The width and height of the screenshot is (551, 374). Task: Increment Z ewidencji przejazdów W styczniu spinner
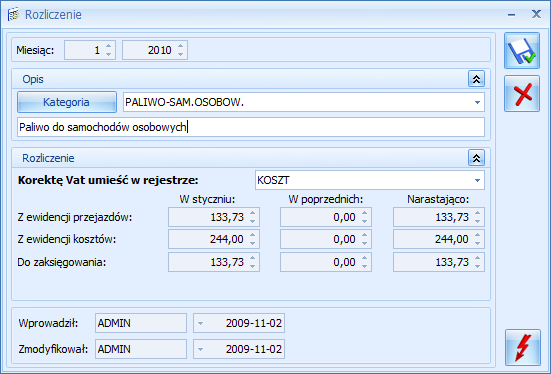pos(253,213)
